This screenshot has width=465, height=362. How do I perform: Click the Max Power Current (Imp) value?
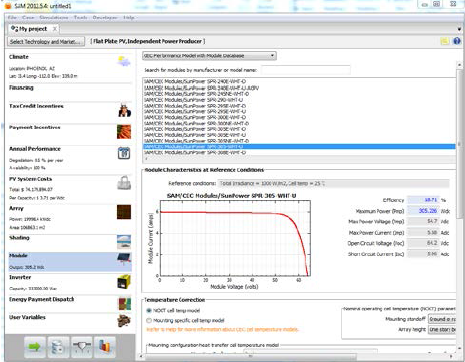[x=423, y=232]
